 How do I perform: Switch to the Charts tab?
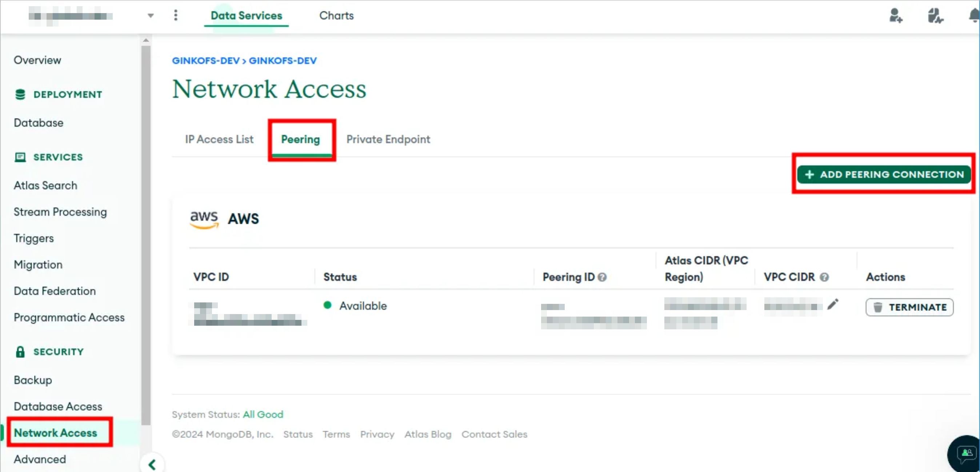click(x=336, y=16)
